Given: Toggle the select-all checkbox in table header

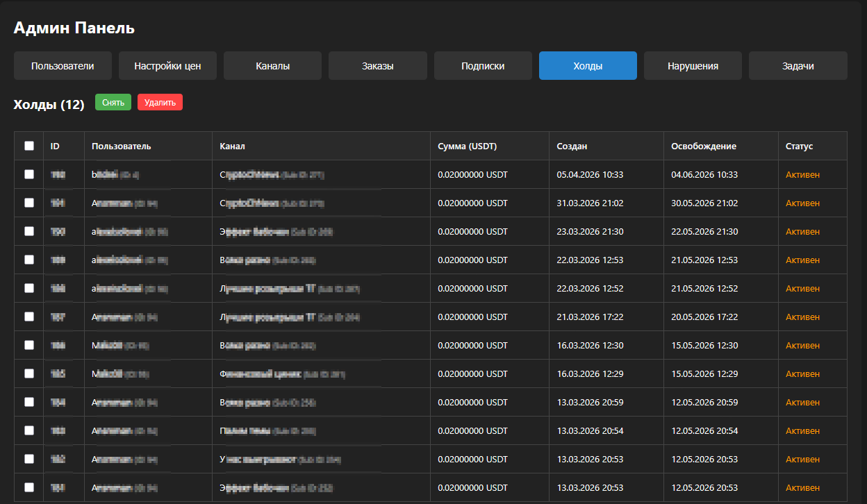Looking at the screenshot, I should click(x=29, y=146).
